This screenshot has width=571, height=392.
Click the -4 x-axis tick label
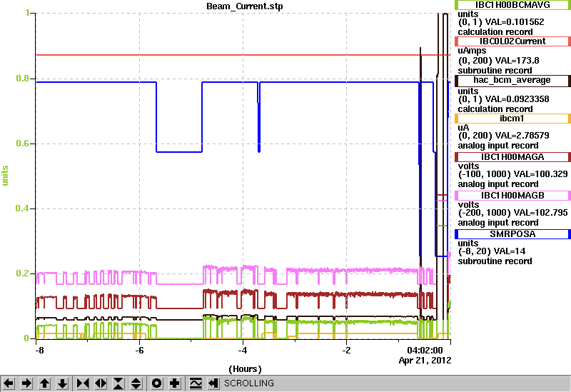[243, 351]
